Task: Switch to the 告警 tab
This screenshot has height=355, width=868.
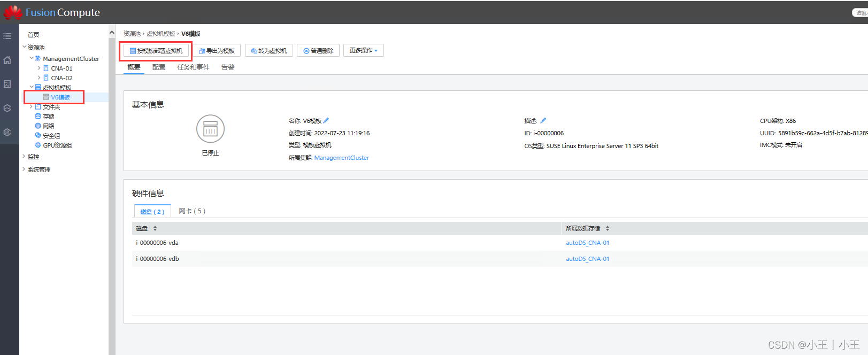Action: [x=228, y=67]
